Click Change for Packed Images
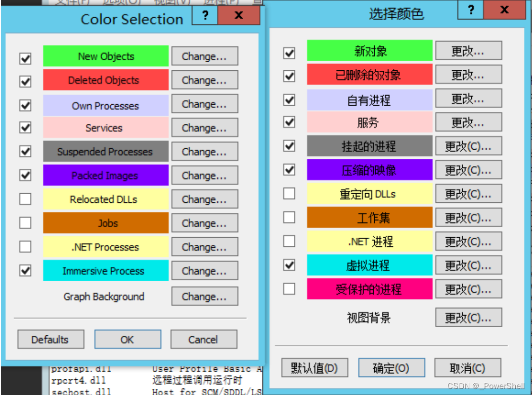The height and width of the screenshot is (395, 532). pyautogui.click(x=205, y=175)
